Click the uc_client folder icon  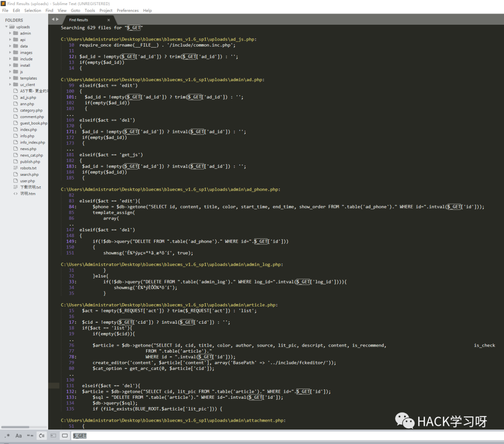15,84
